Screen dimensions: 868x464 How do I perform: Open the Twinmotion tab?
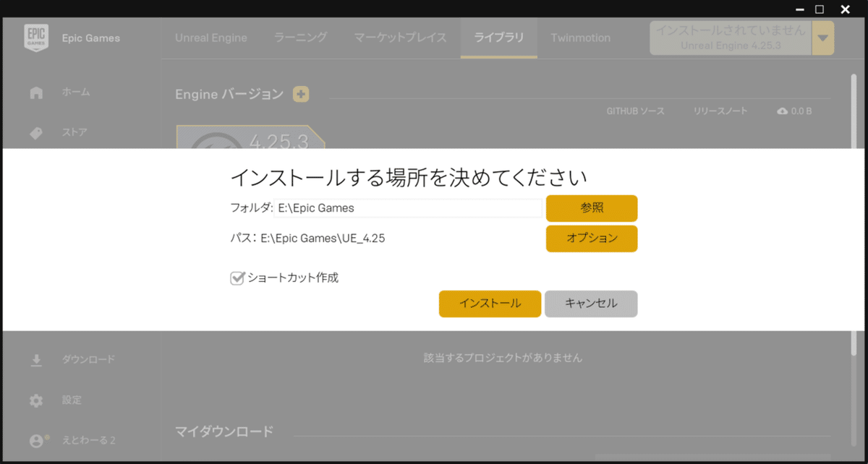[580, 38]
